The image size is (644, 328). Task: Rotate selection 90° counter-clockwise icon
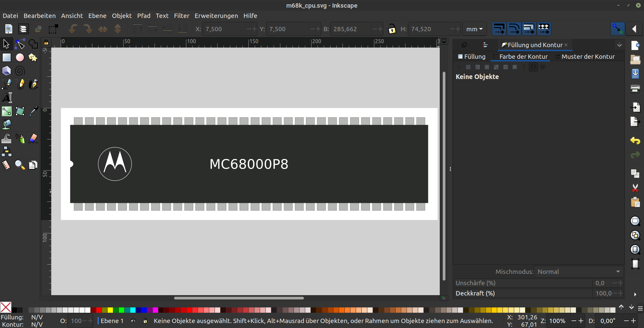pos(73,29)
